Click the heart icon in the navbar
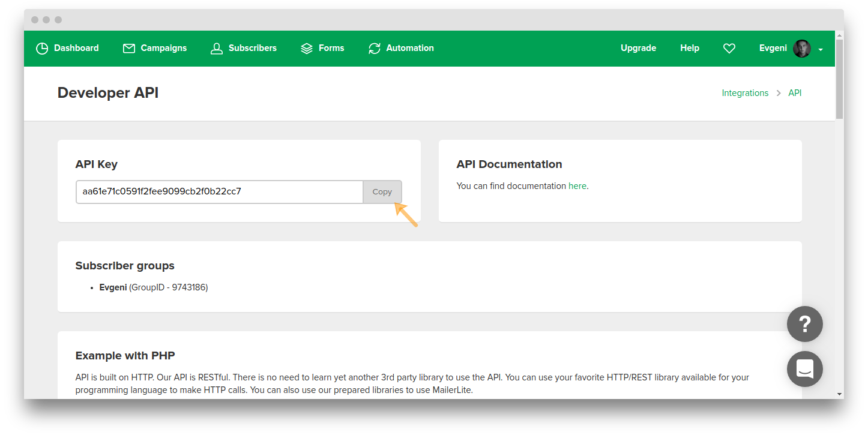868x441 pixels. click(729, 48)
